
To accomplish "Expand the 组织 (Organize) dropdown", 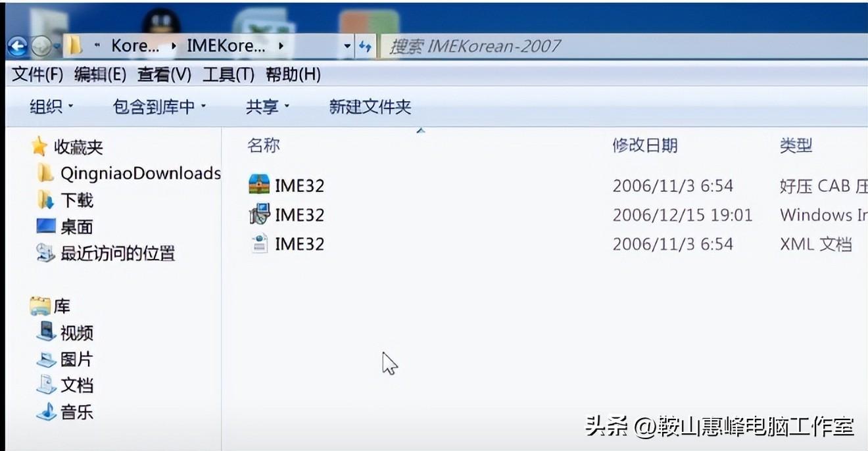I will (52, 107).
